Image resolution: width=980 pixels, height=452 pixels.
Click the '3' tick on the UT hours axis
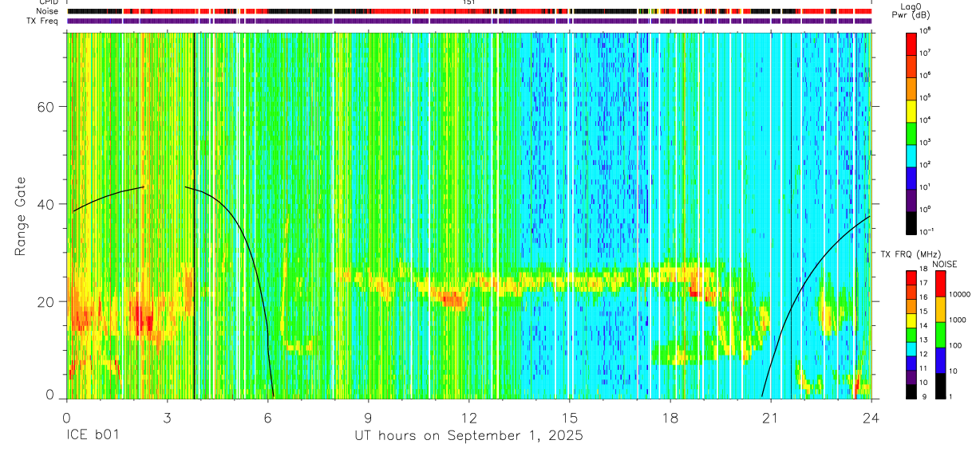(167, 418)
